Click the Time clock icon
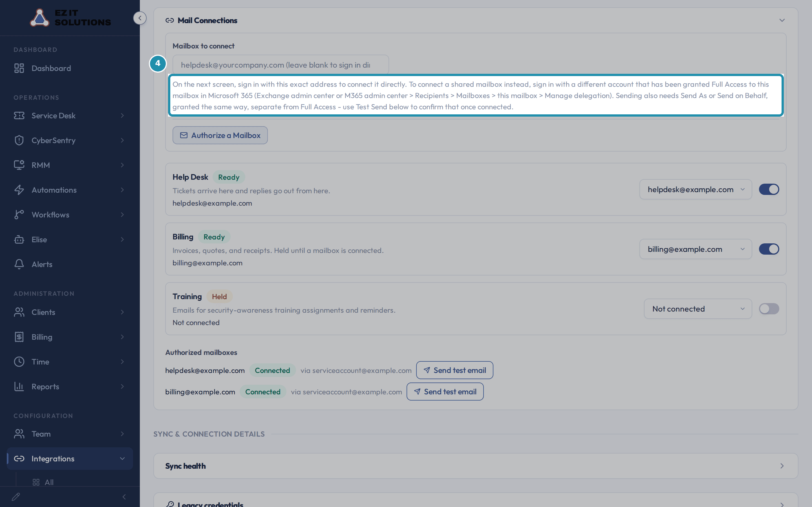 pyautogui.click(x=19, y=361)
